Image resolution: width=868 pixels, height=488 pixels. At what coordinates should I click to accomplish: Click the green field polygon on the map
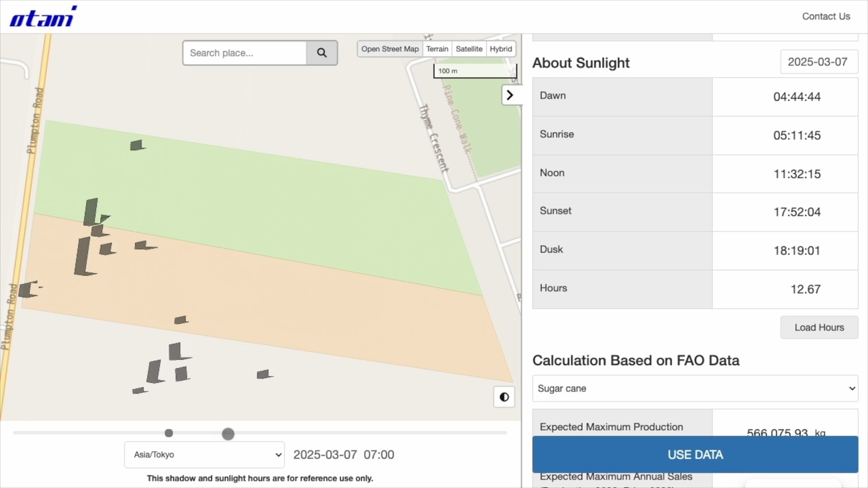pos(271,205)
